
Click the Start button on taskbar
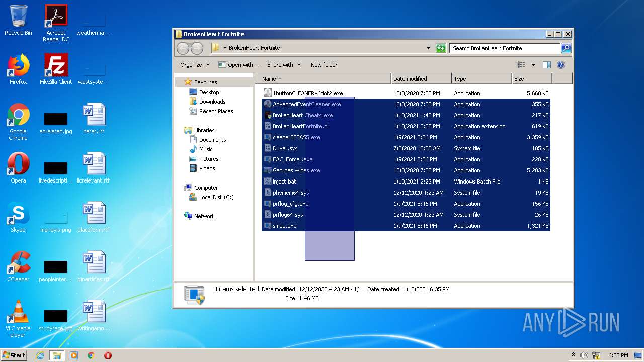[14, 355]
